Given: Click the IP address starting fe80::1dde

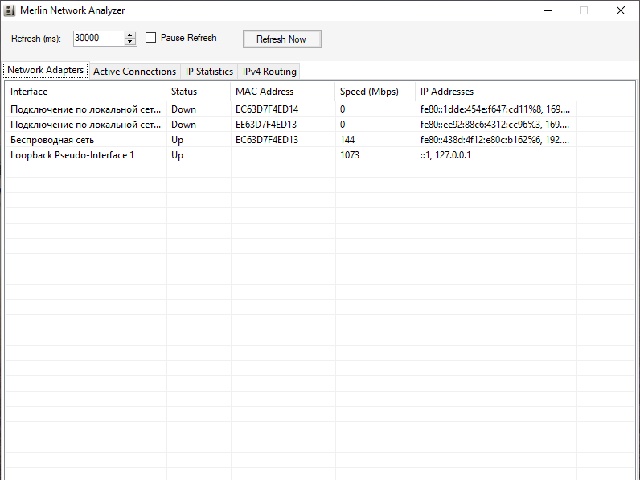Looking at the screenshot, I should coord(495,109).
